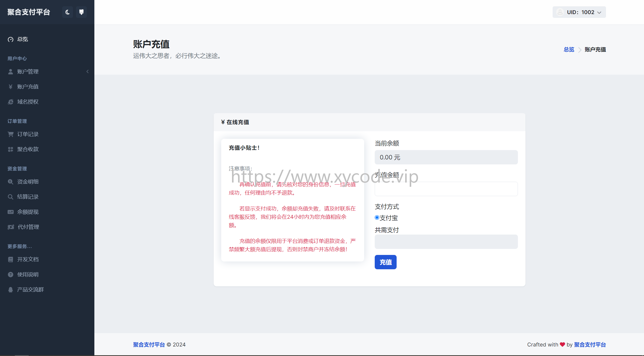Open 结算记录 in the sidebar
The image size is (644, 356).
[x=28, y=197]
